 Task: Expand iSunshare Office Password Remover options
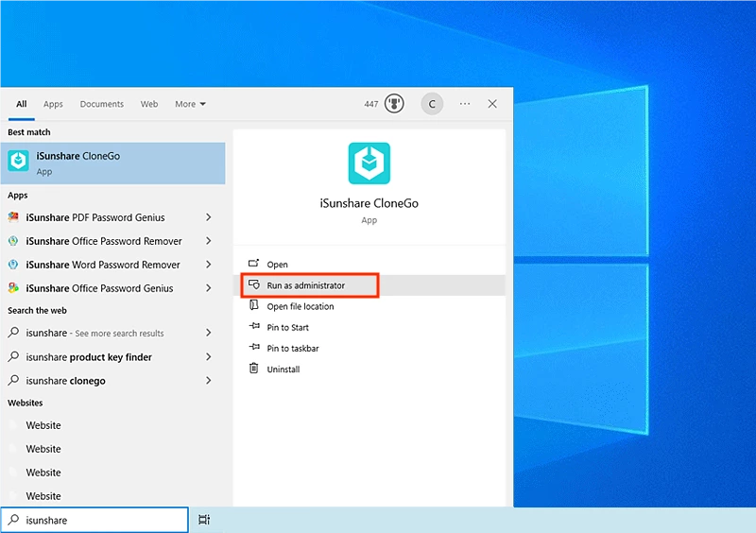[x=208, y=241]
